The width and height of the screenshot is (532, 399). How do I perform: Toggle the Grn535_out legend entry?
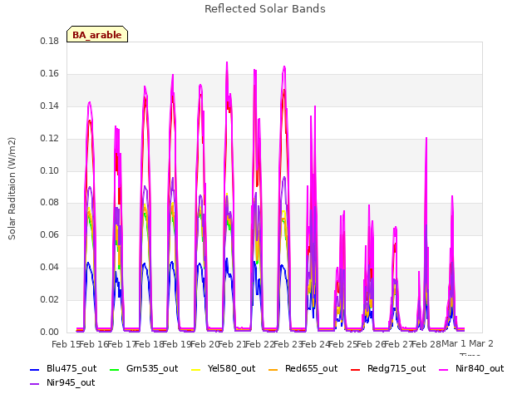(144, 368)
